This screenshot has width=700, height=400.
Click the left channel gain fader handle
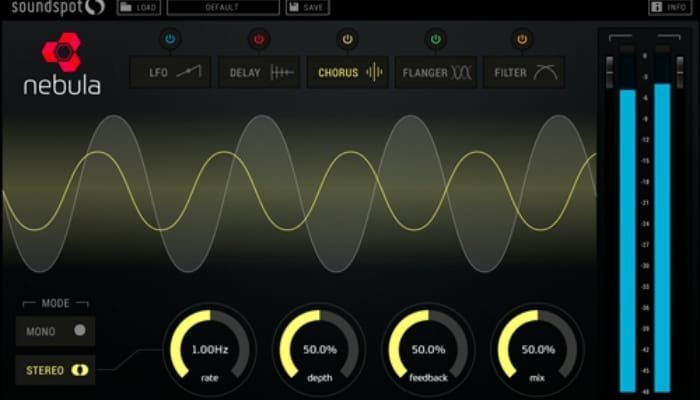tap(609, 72)
